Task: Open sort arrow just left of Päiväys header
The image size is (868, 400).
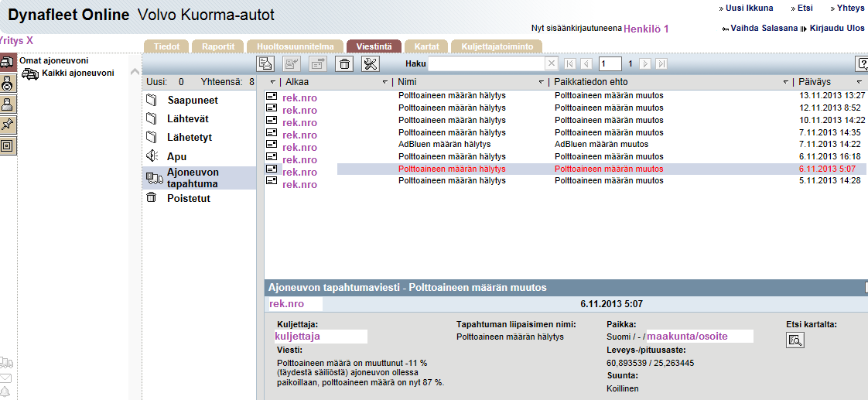Action: pyautogui.click(x=785, y=82)
